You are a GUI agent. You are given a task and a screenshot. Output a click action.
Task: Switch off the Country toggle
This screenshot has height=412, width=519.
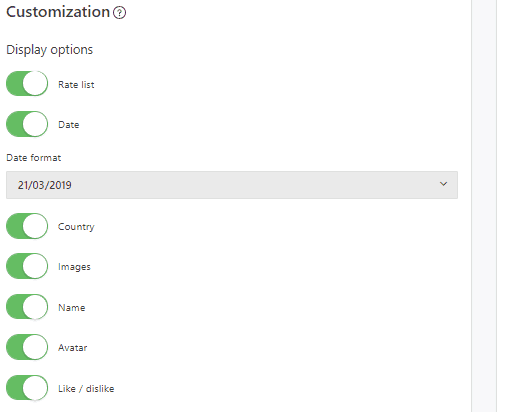pyautogui.click(x=27, y=226)
